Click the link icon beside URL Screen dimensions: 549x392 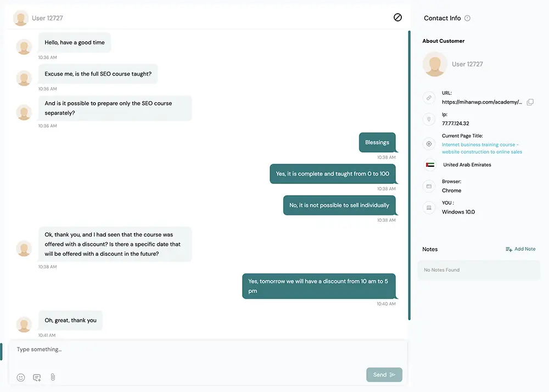429,98
